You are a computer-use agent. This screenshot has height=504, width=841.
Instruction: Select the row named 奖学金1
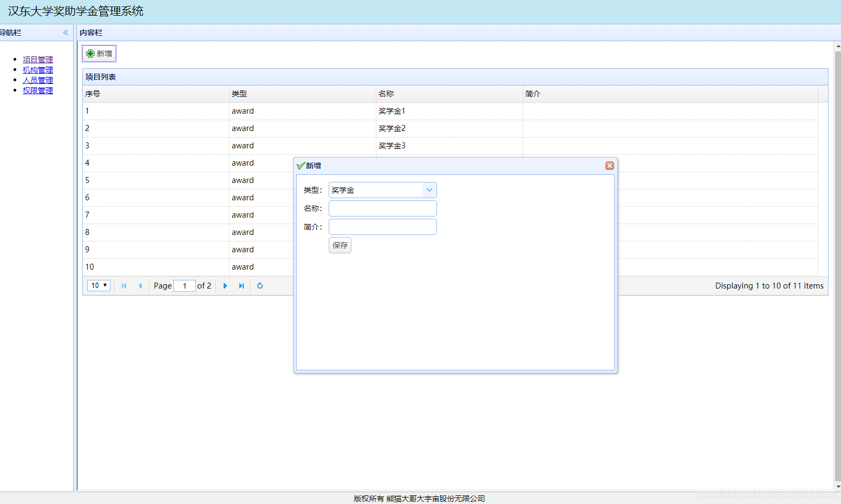[x=450, y=111]
